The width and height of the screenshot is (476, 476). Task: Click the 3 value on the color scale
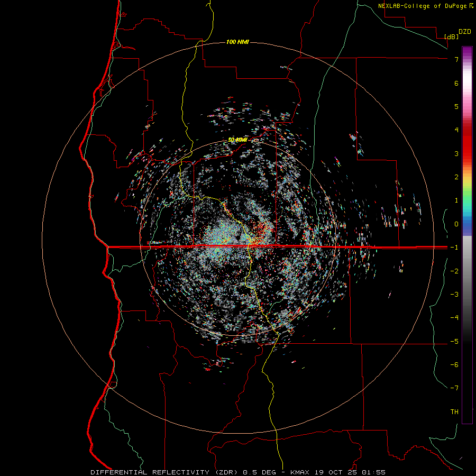[456, 153]
